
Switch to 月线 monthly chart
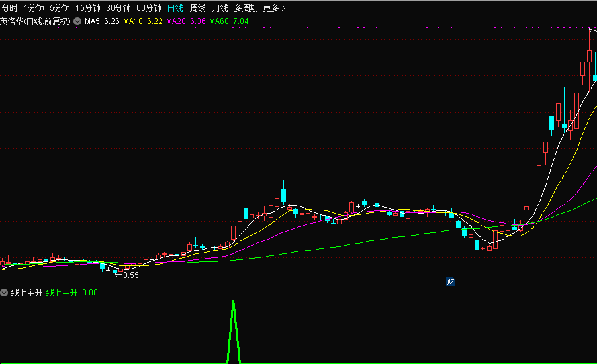tap(220, 8)
